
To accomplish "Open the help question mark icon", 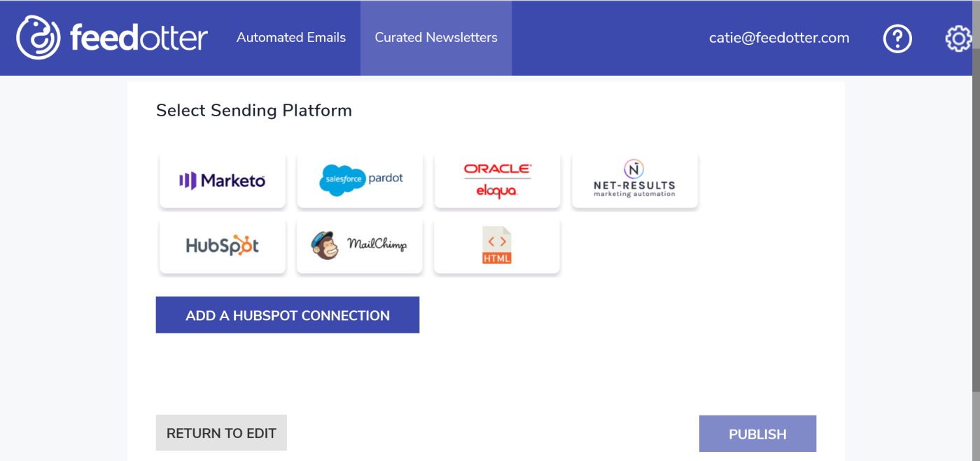I will [x=897, y=38].
